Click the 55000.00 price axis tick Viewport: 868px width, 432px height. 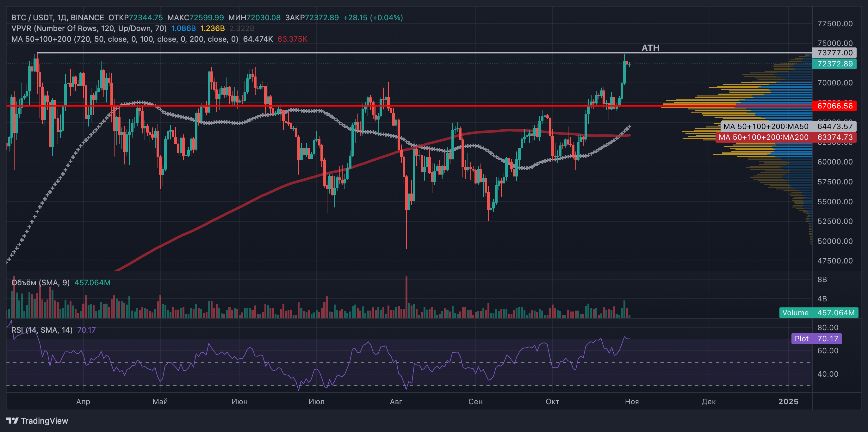tap(835, 201)
